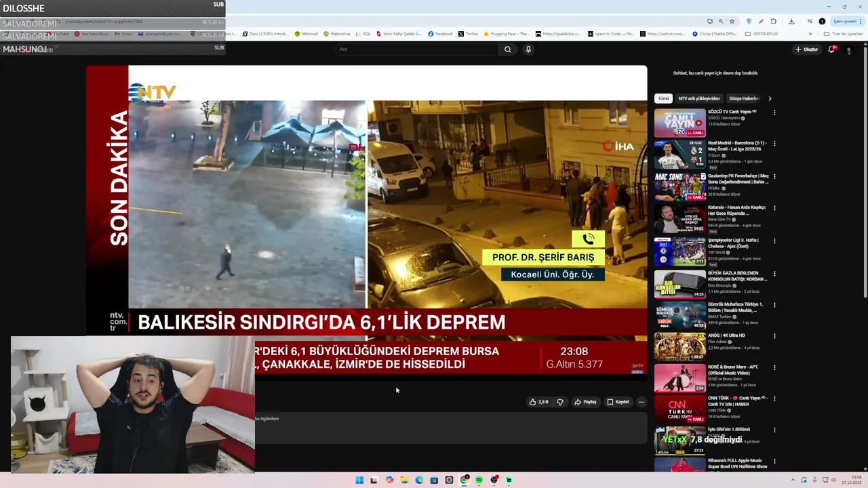Open the Chrome three-dot menu
The width and height of the screenshot is (868, 488).
click(862, 21)
